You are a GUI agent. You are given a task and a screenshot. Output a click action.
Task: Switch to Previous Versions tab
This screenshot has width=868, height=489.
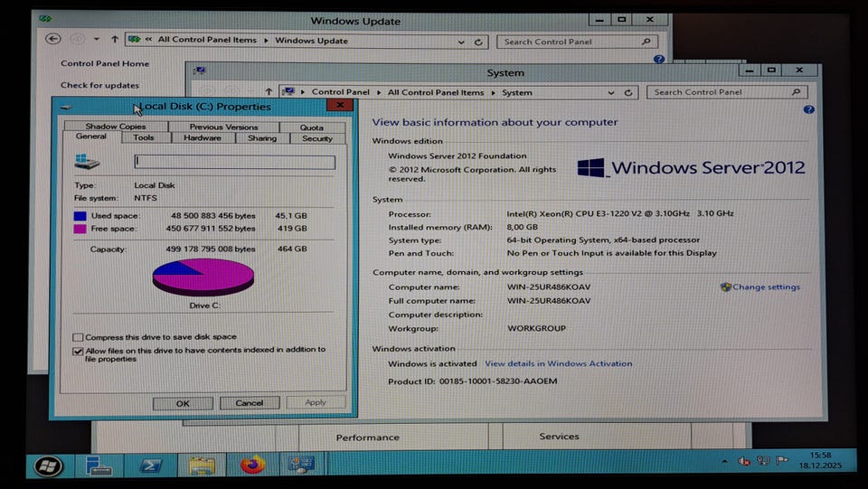(x=223, y=127)
